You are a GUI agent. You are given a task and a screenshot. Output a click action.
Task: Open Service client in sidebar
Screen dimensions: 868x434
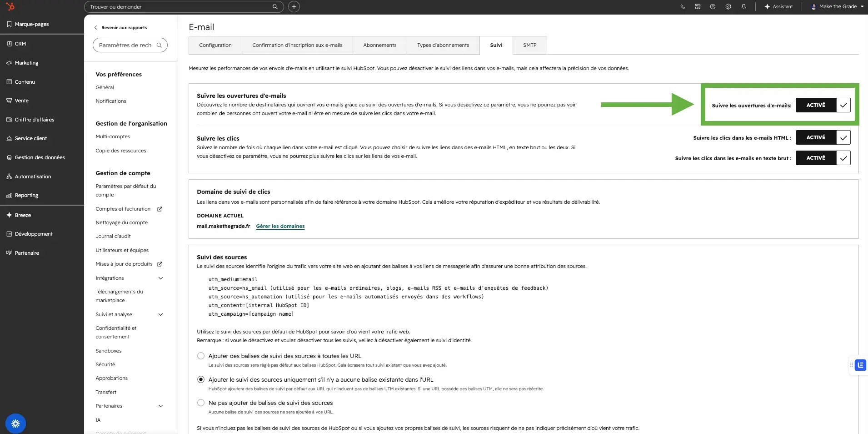(x=27, y=138)
